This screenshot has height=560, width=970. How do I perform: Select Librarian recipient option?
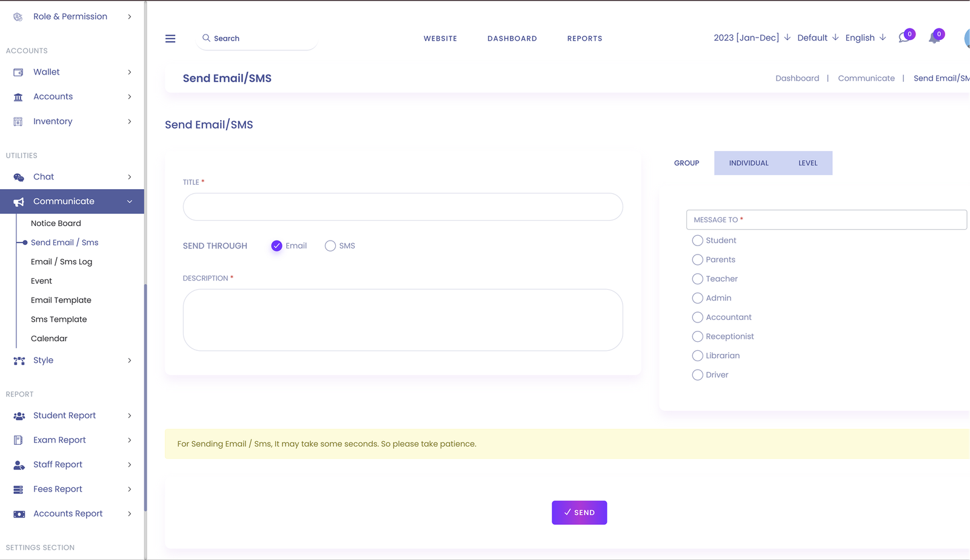697,355
